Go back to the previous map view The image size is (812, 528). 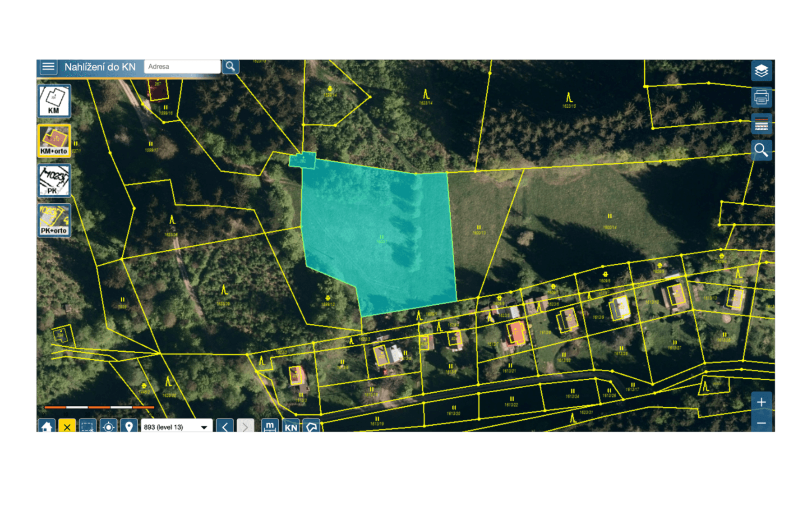pos(225,427)
